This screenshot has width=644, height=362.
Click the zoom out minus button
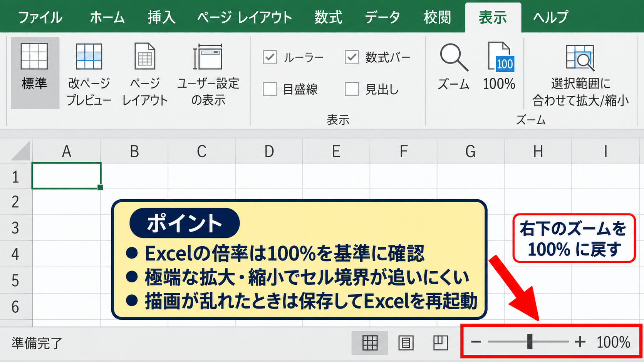(476, 342)
